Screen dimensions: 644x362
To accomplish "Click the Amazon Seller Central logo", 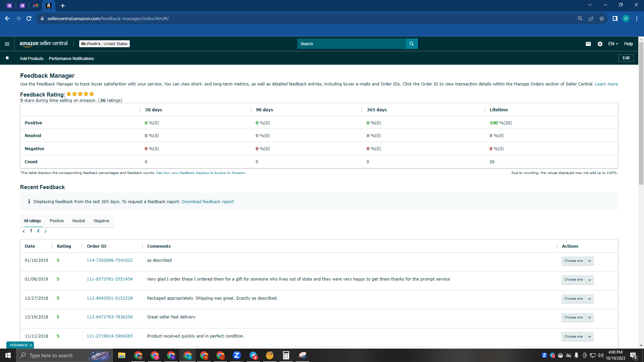I will (x=44, y=44).
